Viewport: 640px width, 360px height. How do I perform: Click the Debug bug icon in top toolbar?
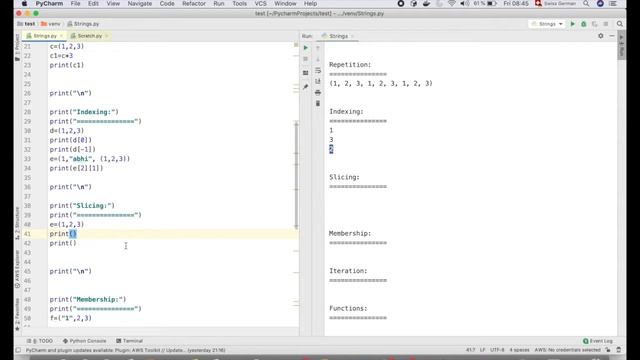tap(584, 24)
